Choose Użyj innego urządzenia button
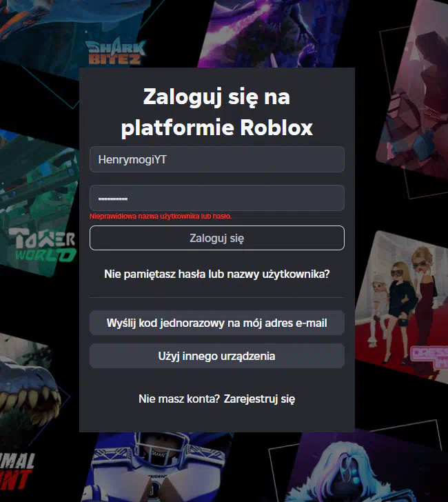 click(x=216, y=357)
